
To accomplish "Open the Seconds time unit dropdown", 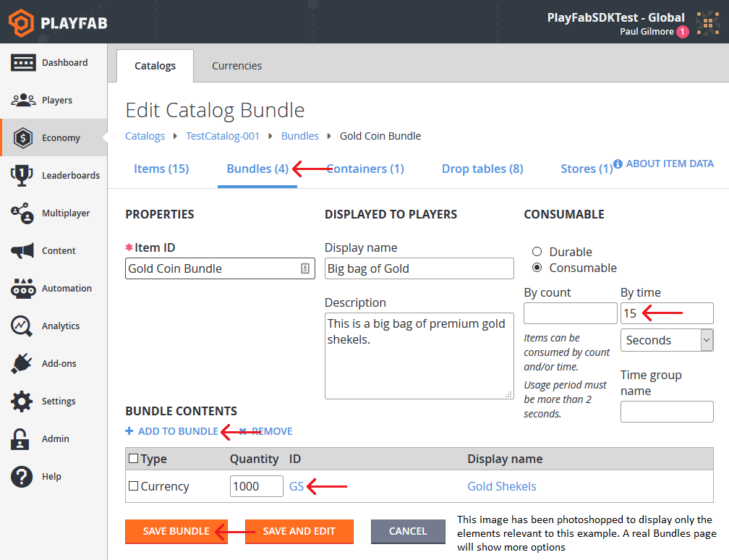I will click(x=667, y=340).
